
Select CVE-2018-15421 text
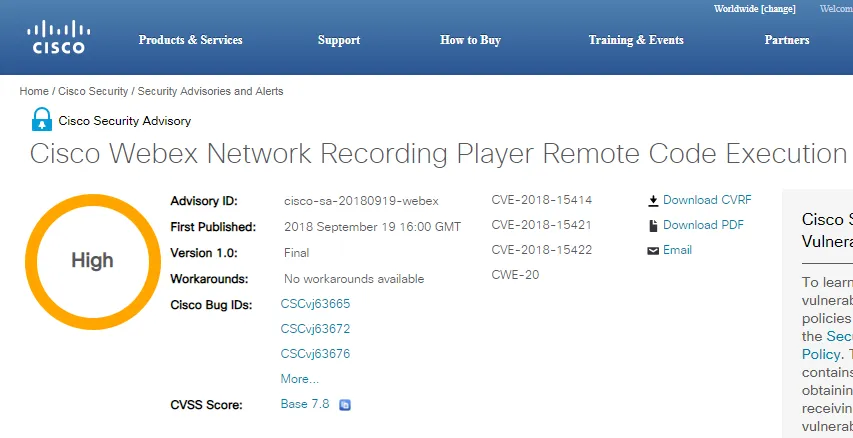coord(541,225)
